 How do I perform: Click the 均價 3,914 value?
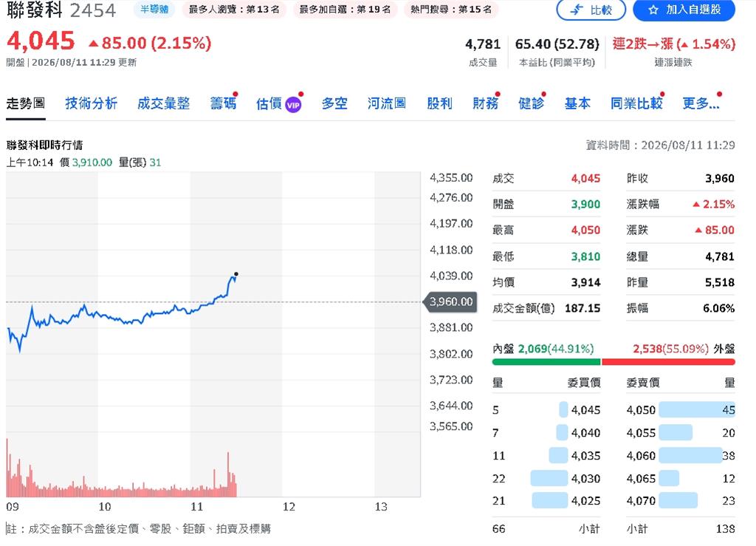tap(585, 282)
